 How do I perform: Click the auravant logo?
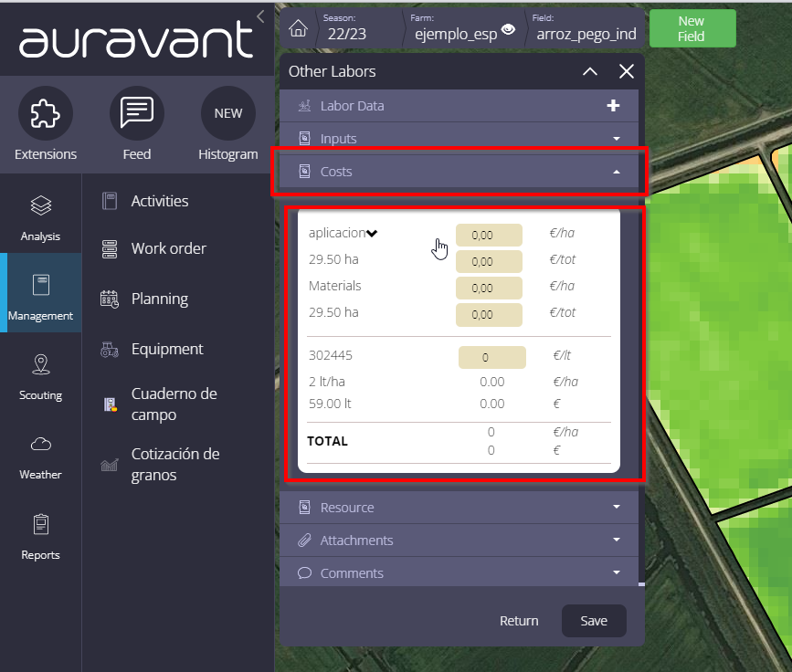[x=136, y=39]
